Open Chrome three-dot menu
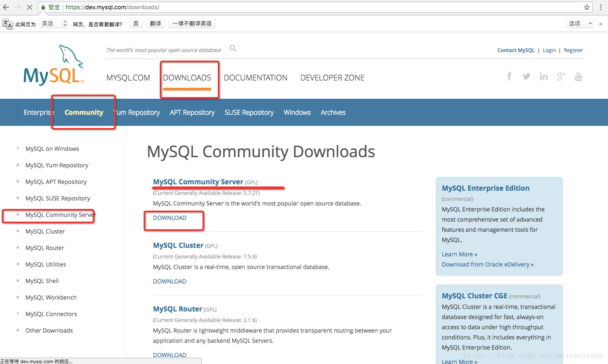Viewport: 608px width, 364px height. coord(601,7)
